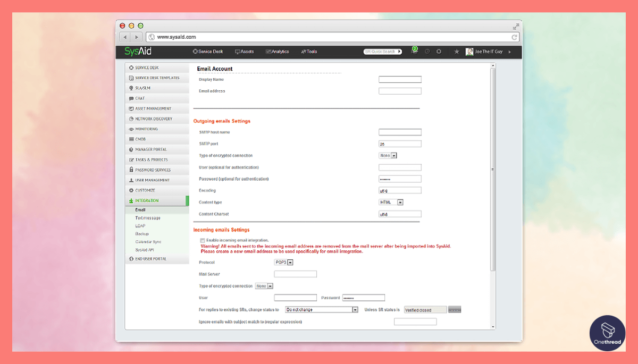Open the Customize gear icon in sidebar
Viewport: 638px width, 364px height.
coord(130,190)
